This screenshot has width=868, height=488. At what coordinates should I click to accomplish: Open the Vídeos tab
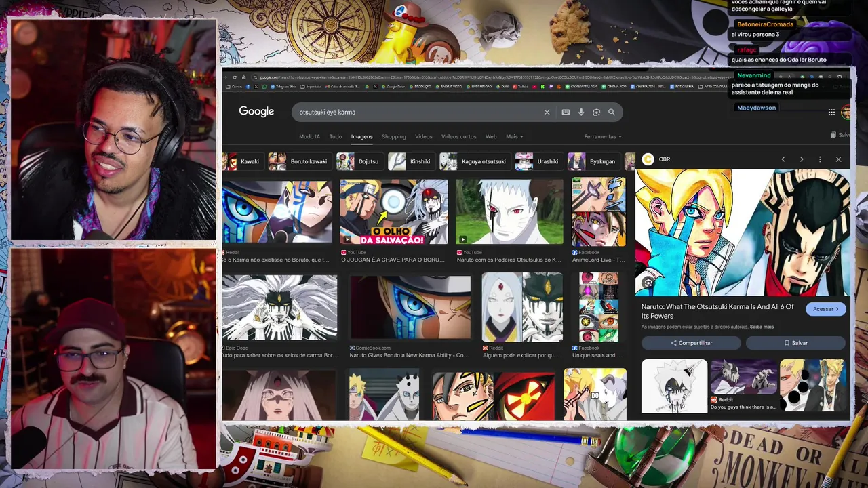pyautogui.click(x=423, y=137)
